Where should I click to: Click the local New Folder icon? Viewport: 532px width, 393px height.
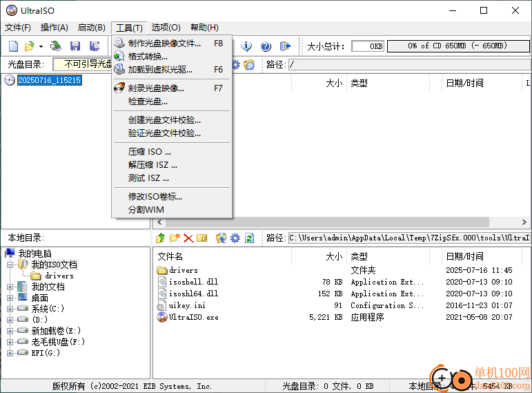(x=175, y=238)
